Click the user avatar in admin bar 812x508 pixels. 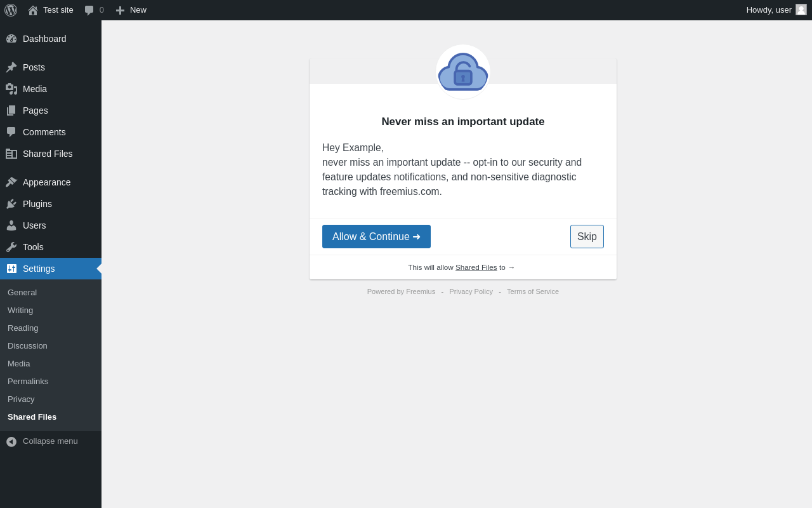[801, 10]
